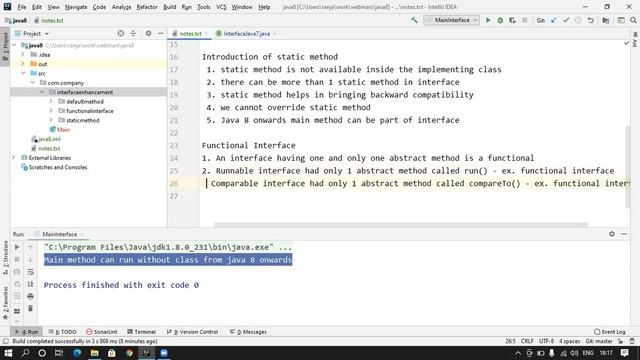Switch to the notes.txt editor tab

[191, 34]
